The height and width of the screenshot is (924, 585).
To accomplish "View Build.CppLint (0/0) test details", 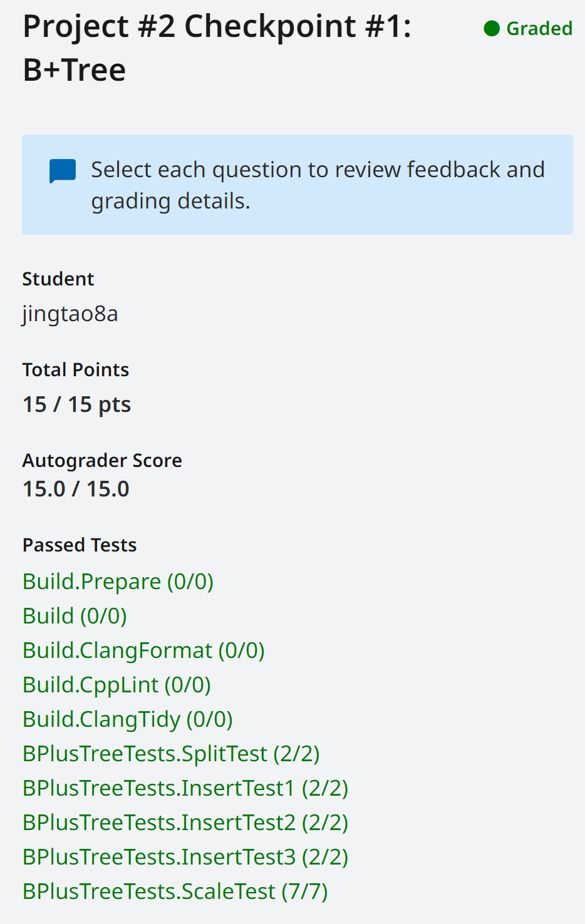I will [116, 685].
